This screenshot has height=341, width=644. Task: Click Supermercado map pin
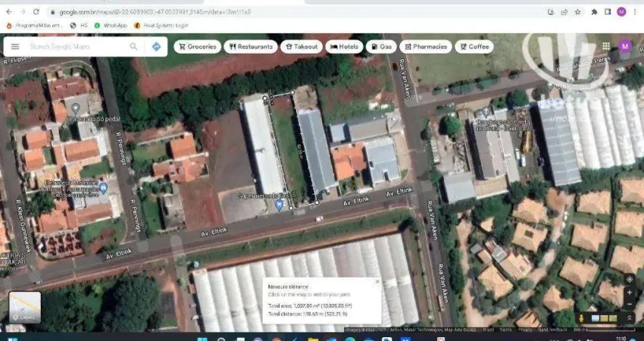280,204
